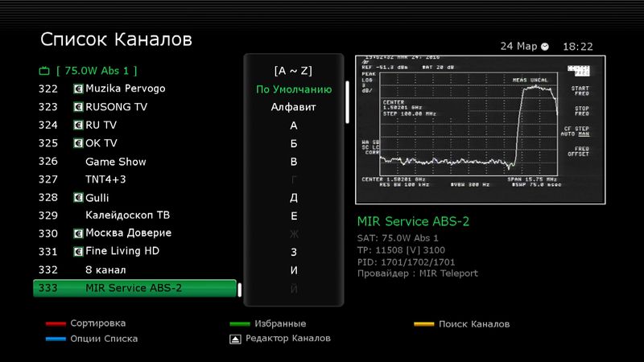Select letter Д in the alphabet filter
The width and height of the screenshot is (644, 362).
coord(294,197)
